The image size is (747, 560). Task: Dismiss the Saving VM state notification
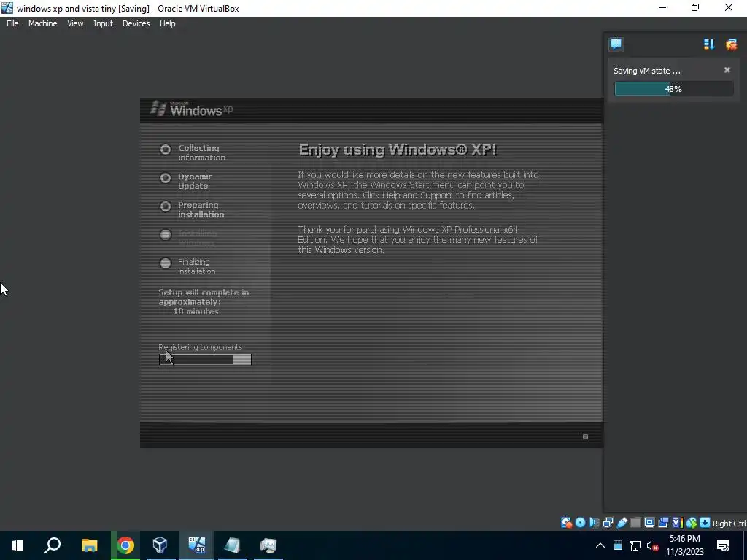tap(727, 70)
